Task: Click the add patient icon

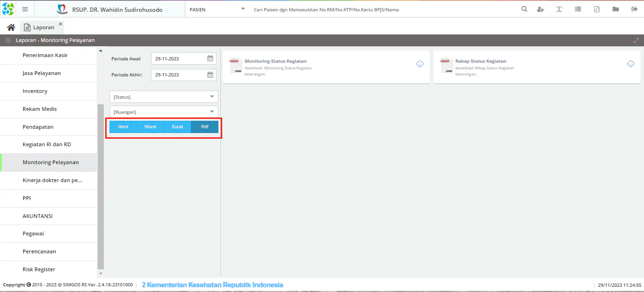Action: click(541, 9)
